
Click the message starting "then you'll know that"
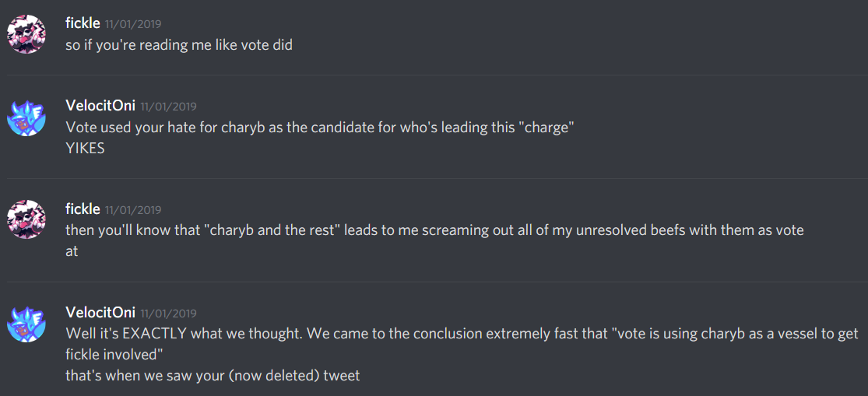(x=434, y=230)
